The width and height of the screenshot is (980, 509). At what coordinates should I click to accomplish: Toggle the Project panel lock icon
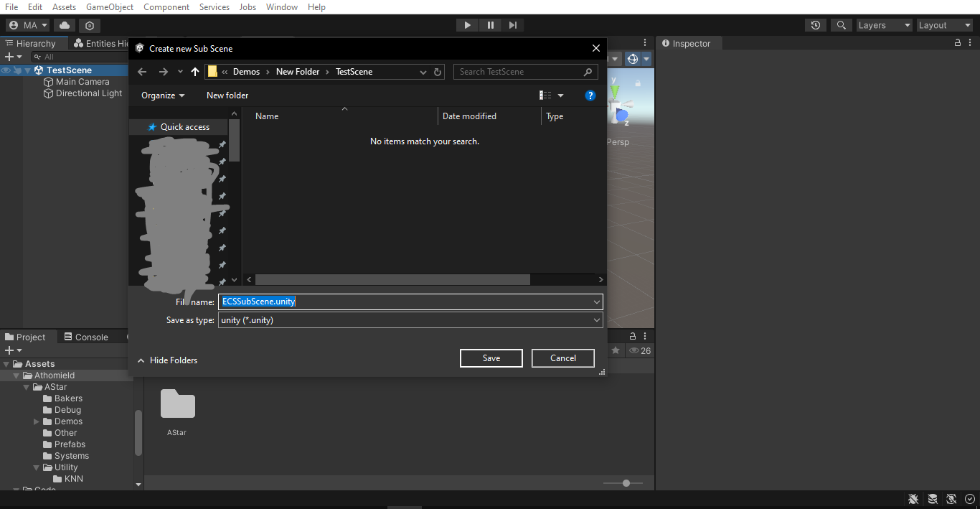click(x=633, y=336)
